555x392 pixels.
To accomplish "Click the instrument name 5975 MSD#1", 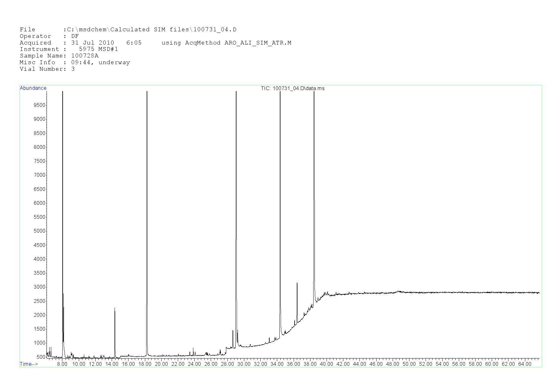I will pos(98,49).
